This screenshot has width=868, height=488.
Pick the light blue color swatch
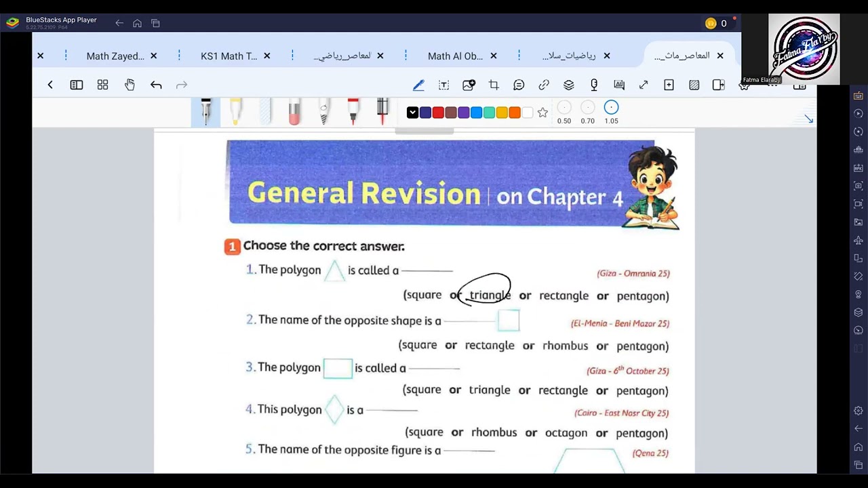(477, 113)
